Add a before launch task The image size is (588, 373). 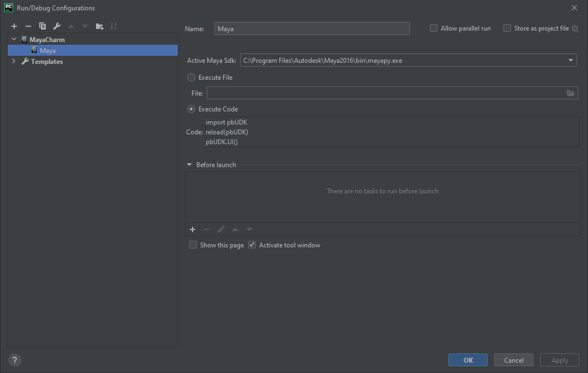coord(193,229)
